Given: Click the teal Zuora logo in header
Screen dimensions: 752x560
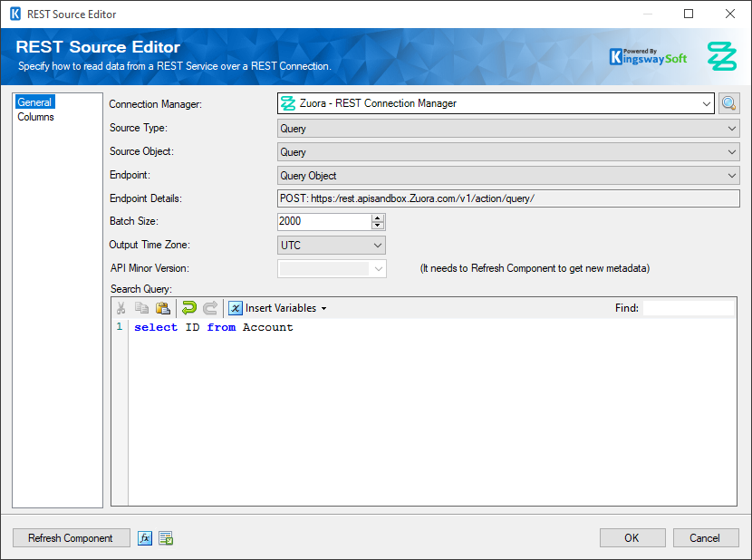Looking at the screenshot, I should point(722,56).
